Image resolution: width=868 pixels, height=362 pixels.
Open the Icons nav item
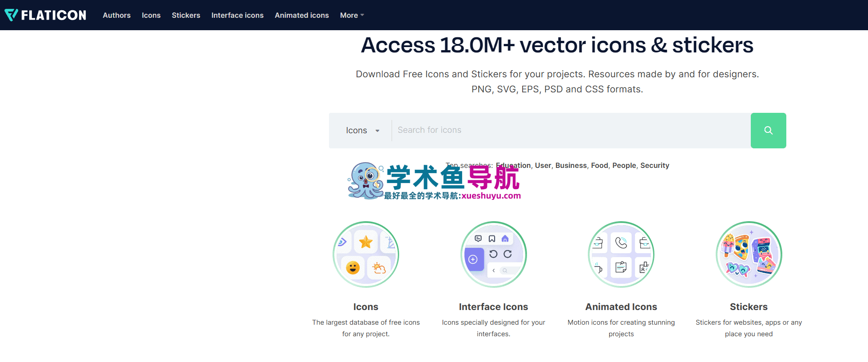pyautogui.click(x=151, y=15)
